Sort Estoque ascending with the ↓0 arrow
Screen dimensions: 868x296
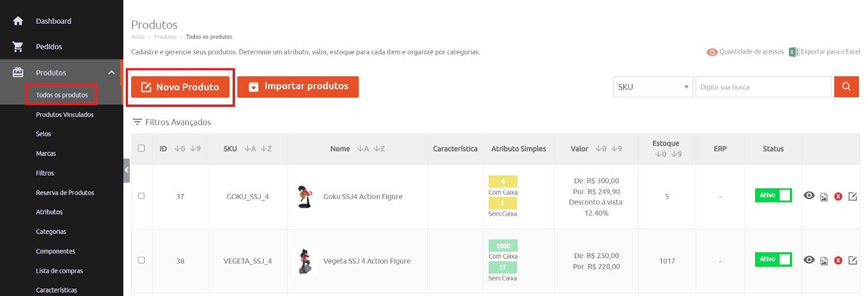[661, 154]
